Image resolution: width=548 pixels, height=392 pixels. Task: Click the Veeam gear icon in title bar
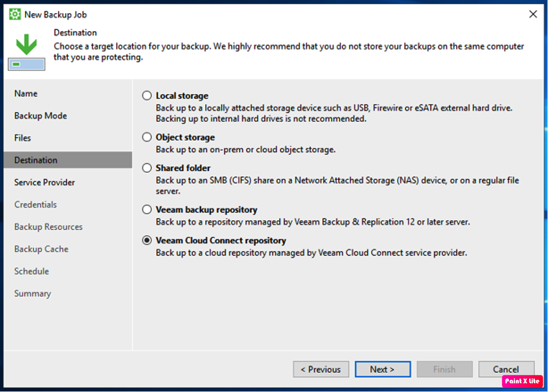(x=15, y=14)
